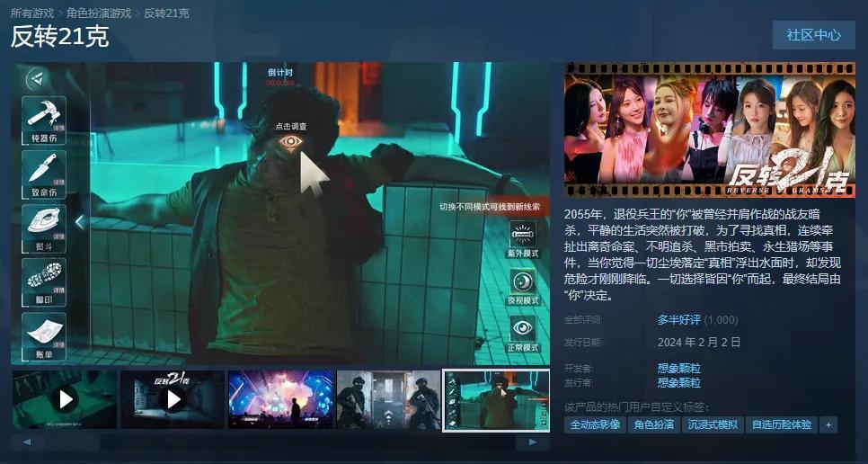Switch to 夜视模式 night vision mode

523,286
